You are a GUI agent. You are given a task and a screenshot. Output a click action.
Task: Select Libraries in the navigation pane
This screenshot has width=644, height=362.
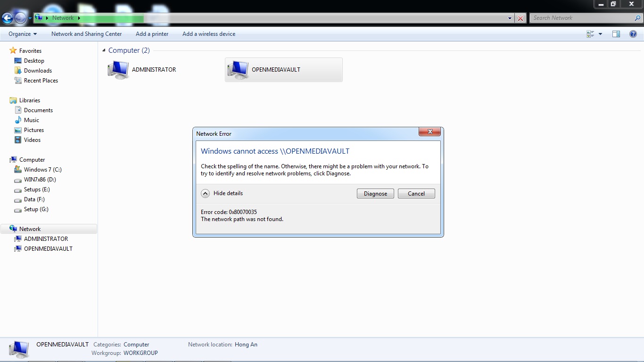(x=29, y=100)
